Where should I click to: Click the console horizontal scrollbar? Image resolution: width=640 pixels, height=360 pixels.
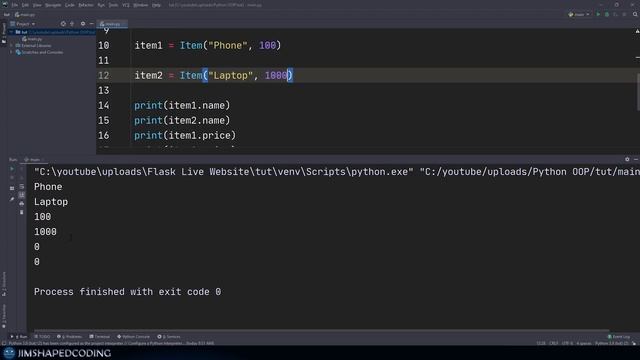point(322,330)
